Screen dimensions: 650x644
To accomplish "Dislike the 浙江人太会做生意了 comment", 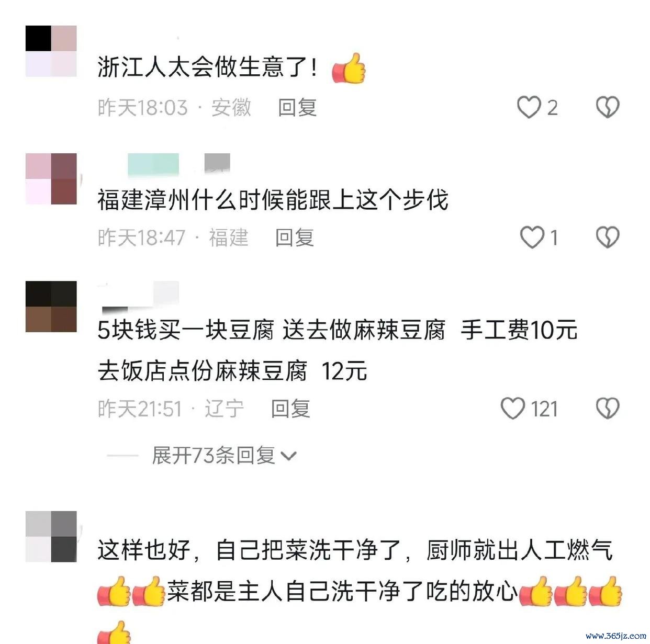I will (x=608, y=108).
